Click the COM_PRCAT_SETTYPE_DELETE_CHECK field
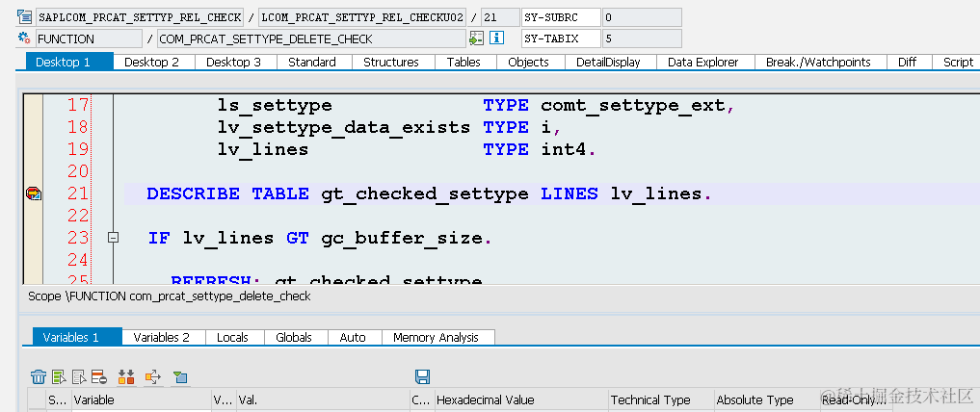The width and height of the screenshot is (980, 412). (x=312, y=39)
